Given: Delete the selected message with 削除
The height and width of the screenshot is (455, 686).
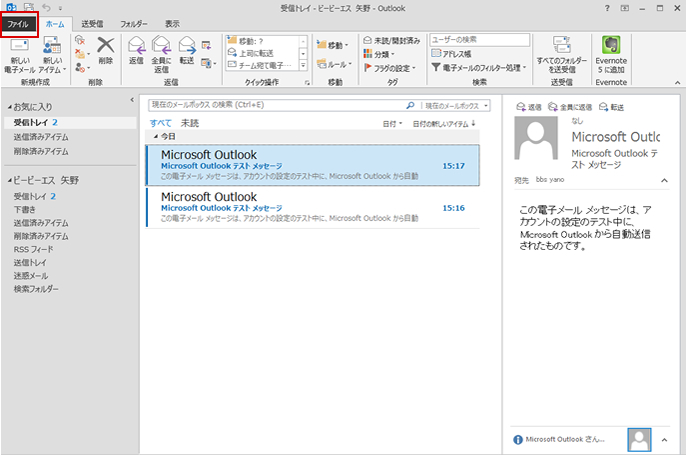Looking at the screenshot, I should pyautogui.click(x=105, y=51).
